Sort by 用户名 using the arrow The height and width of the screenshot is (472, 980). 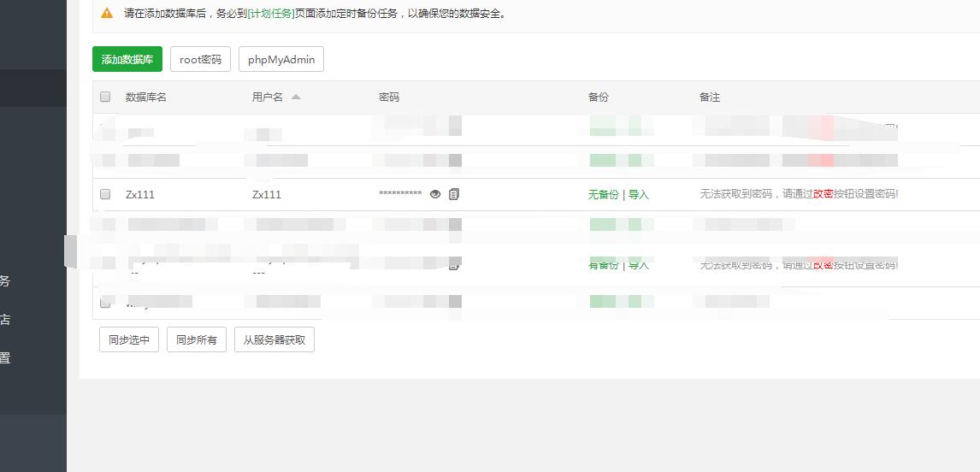click(296, 97)
